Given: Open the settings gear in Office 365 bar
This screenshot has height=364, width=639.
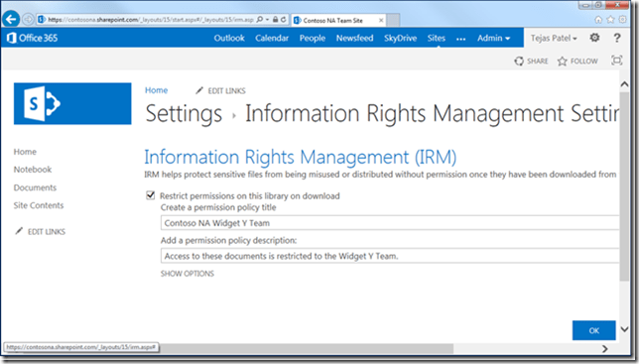Looking at the screenshot, I should pyautogui.click(x=594, y=38).
